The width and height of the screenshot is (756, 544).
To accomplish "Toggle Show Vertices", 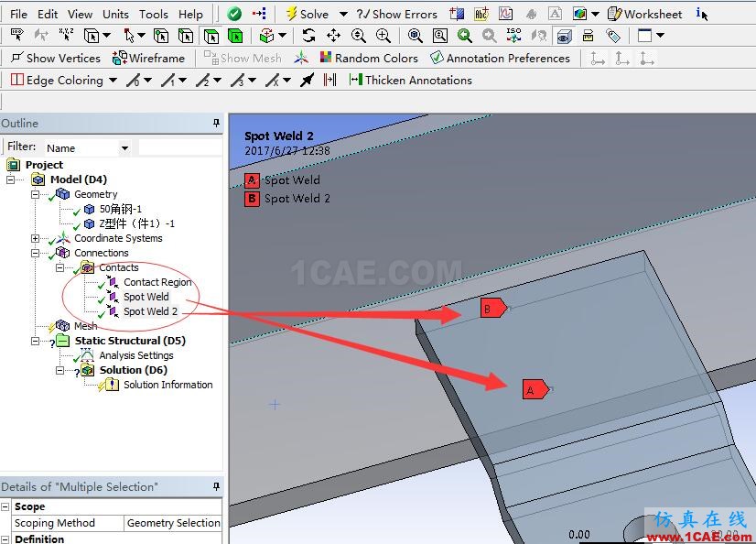I will click(56, 59).
